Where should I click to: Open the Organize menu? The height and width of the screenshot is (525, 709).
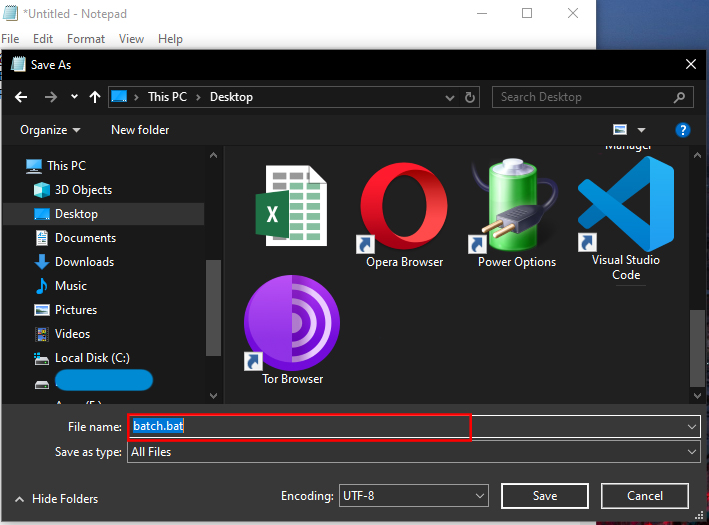tap(50, 130)
